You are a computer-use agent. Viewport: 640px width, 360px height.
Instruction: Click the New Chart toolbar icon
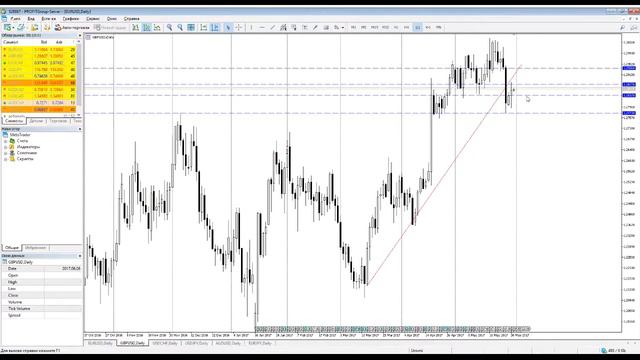8,27
